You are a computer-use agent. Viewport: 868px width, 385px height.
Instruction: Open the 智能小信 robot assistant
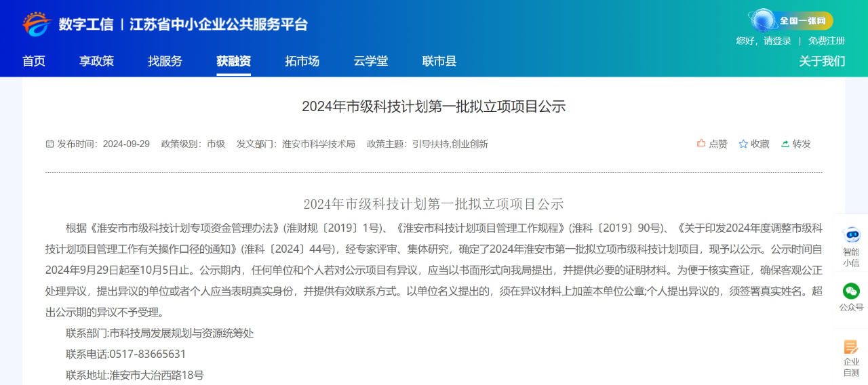pos(851,236)
